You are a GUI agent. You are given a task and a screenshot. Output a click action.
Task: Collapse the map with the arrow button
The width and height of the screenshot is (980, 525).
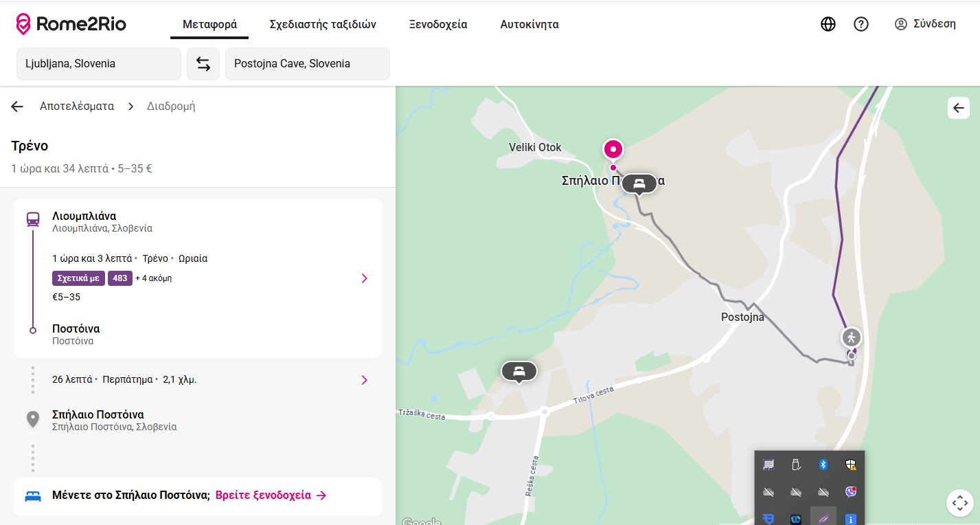(x=959, y=108)
